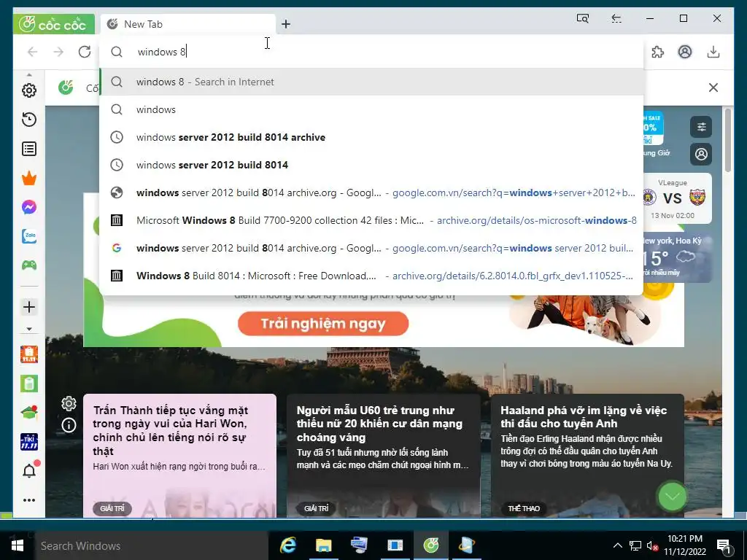Open Zalo in sidebar
Image resolution: width=747 pixels, height=560 pixels.
(x=29, y=236)
